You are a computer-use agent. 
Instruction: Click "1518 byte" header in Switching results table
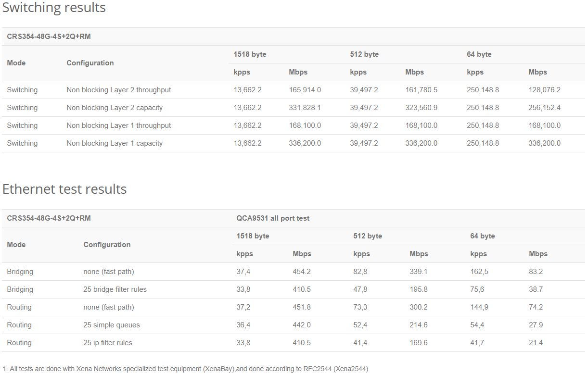[x=250, y=54]
